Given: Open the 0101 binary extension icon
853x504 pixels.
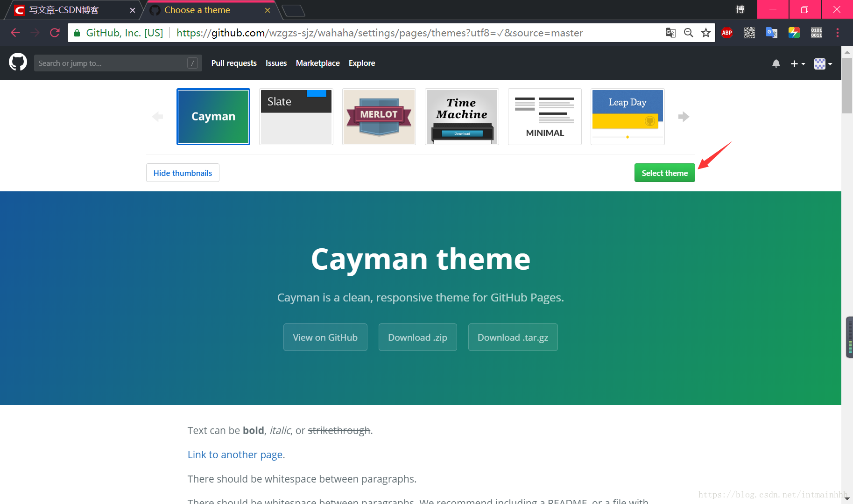Looking at the screenshot, I should (817, 33).
